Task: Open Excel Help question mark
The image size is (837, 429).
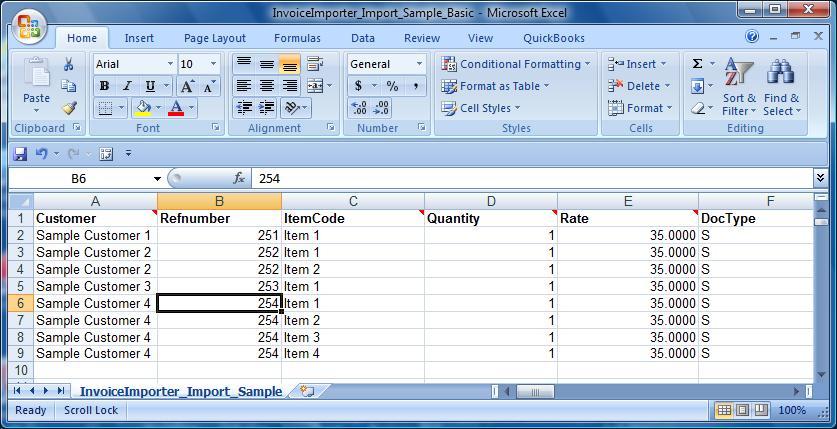Action: tap(752, 36)
